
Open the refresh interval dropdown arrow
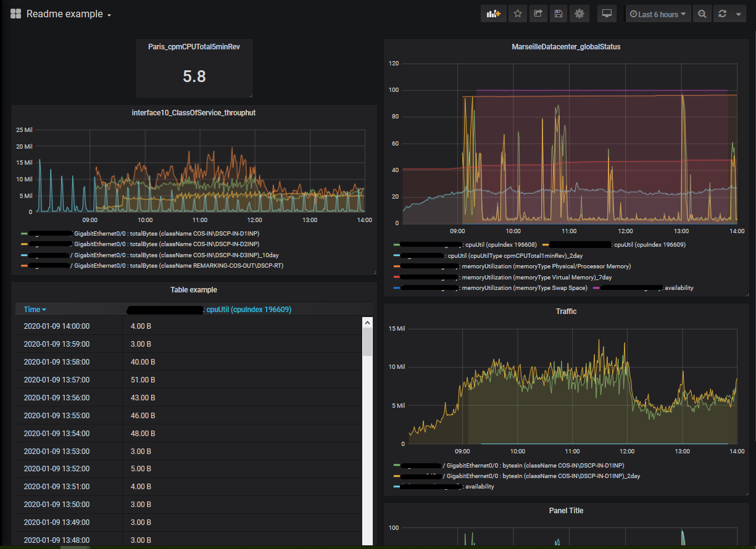pos(739,14)
